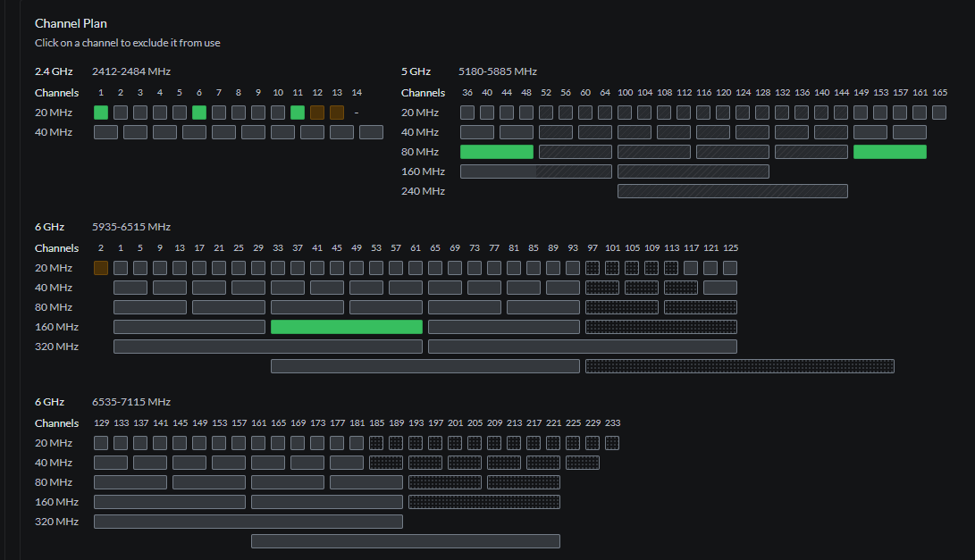Select 6 GHz 40 MHz block under channels 121-125

(720, 288)
